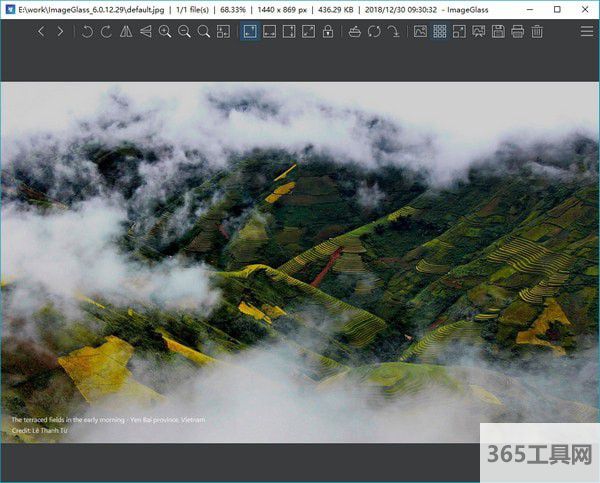Viewport: 600px width, 483px height.
Task: Rotate image counterclockwise
Action: (x=87, y=32)
